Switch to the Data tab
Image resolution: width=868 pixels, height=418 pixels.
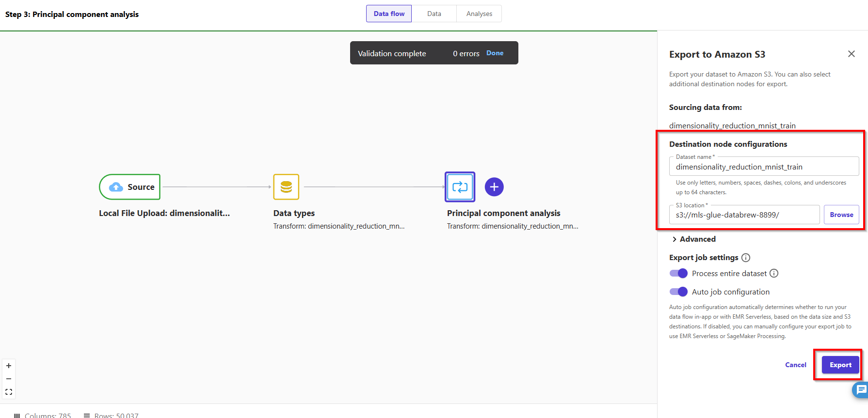click(x=434, y=14)
